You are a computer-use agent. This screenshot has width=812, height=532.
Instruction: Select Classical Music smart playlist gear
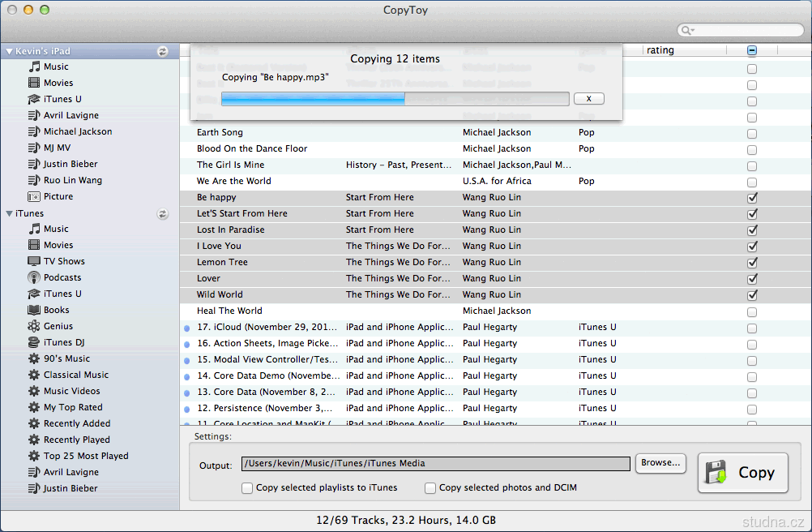pyautogui.click(x=34, y=375)
